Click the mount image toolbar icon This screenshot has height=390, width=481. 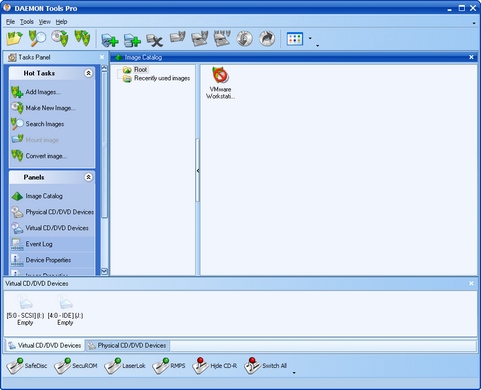point(177,37)
